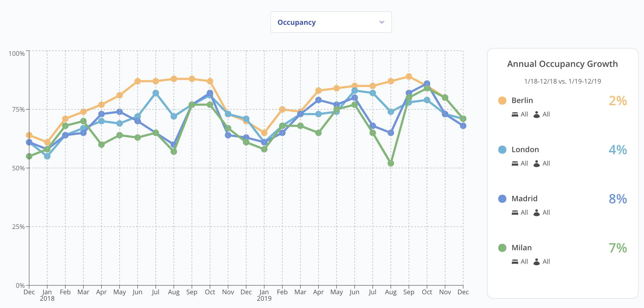Click Milan's August 2019 low data point
This screenshot has width=644, height=308.
[391, 163]
